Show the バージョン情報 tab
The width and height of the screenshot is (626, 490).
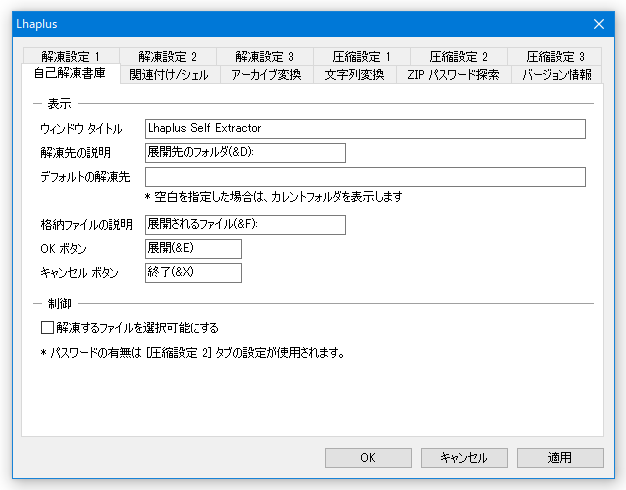coord(557,75)
